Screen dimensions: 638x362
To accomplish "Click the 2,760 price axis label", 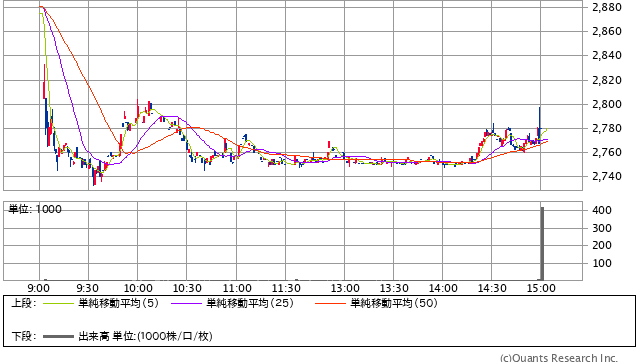I will 607,153.
